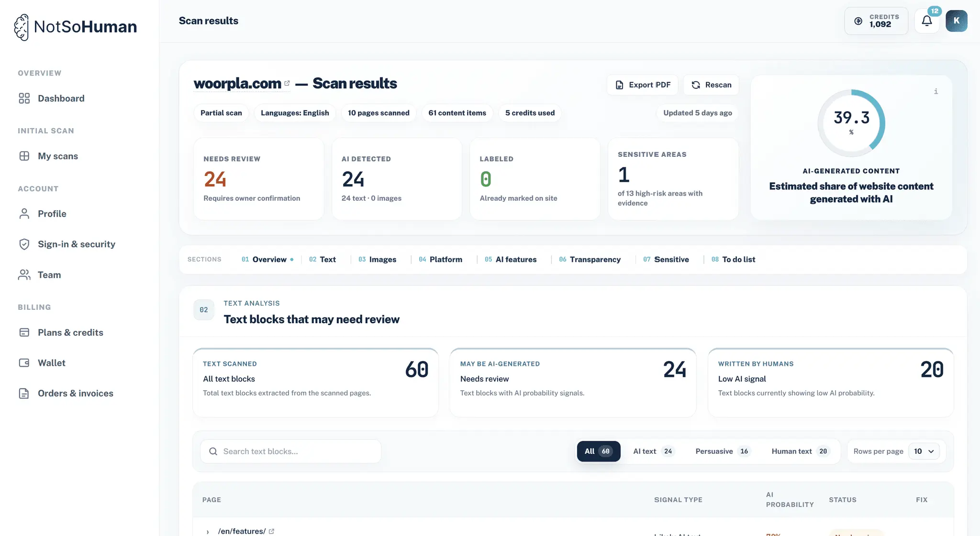Viewport: 980px width, 536px height.
Task: Click the PDF file icon in Export button
Action: click(619, 85)
